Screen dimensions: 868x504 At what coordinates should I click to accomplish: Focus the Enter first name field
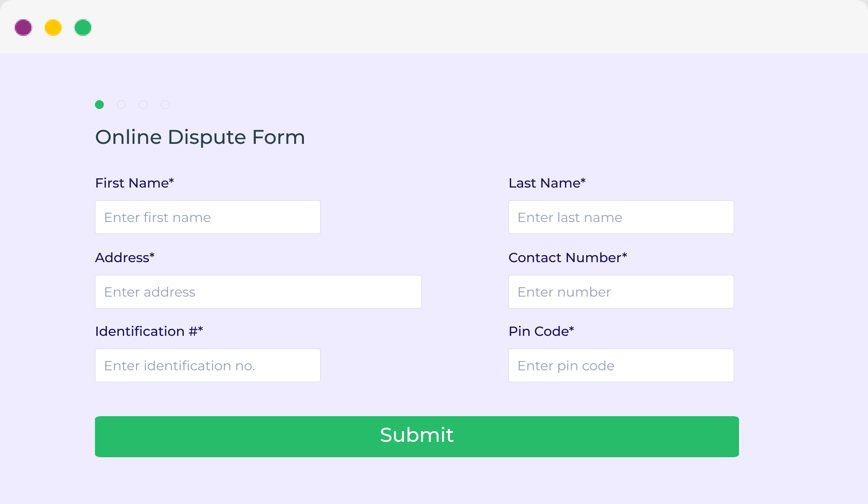click(208, 217)
